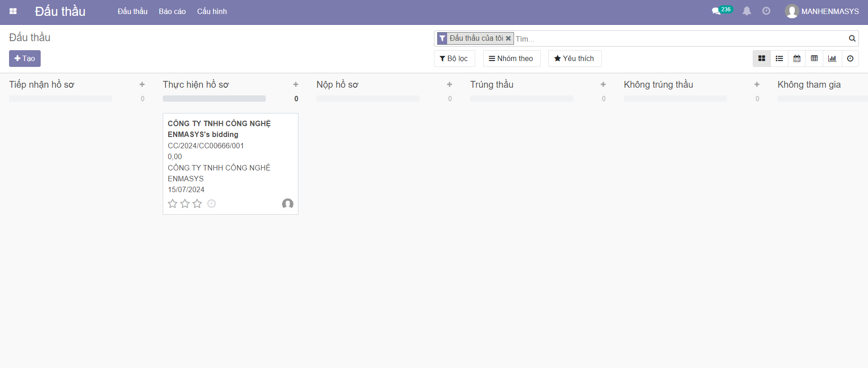Switch to list view
The height and width of the screenshot is (368, 868).
[779, 59]
